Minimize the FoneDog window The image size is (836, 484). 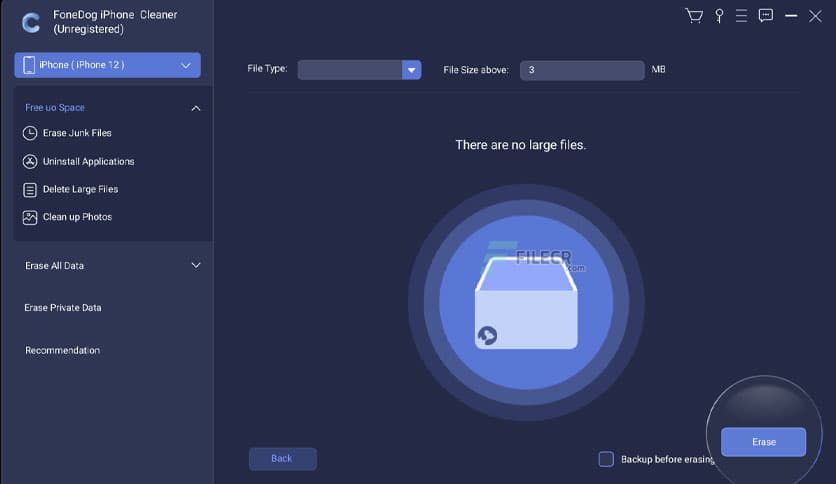pyautogui.click(x=791, y=16)
